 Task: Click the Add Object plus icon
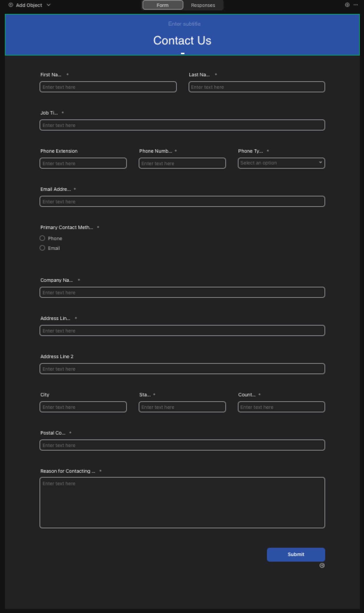pyautogui.click(x=11, y=5)
